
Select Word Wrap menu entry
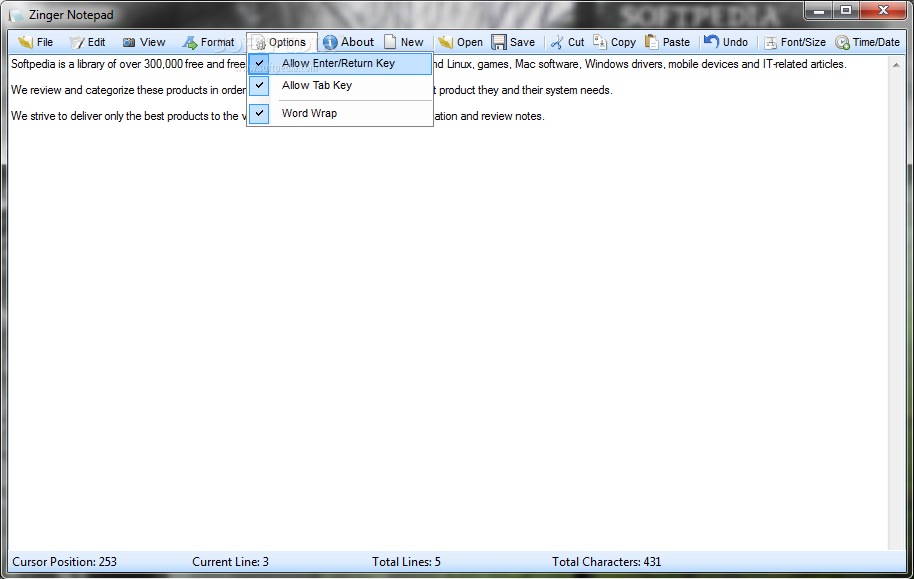pyautogui.click(x=340, y=113)
